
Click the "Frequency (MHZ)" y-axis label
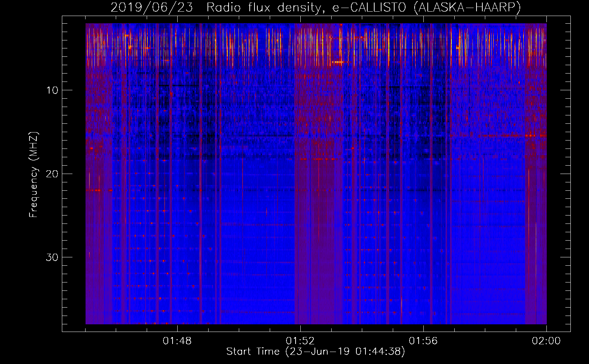pyautogui.click(x=33, y=175)
